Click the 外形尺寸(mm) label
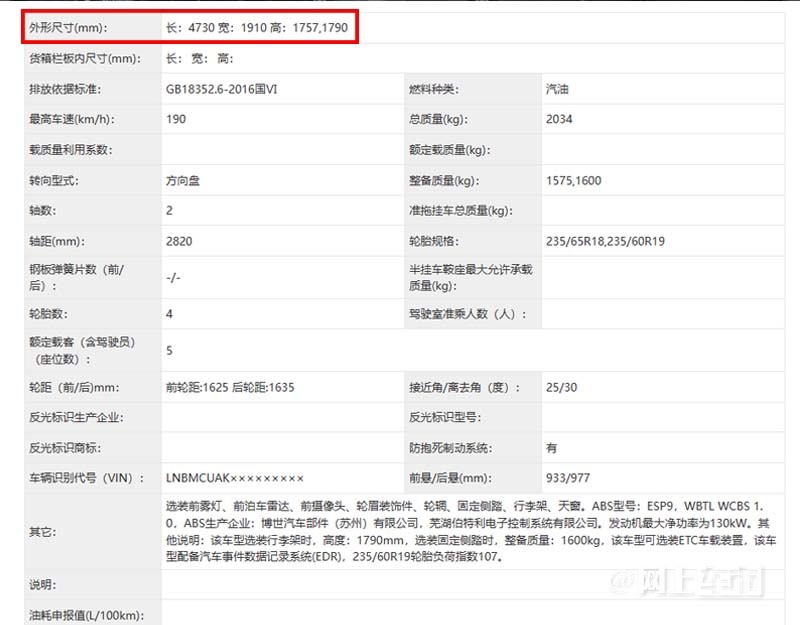Image resolution: width=800 pixels, height=625 pixels. coord(68,28)
